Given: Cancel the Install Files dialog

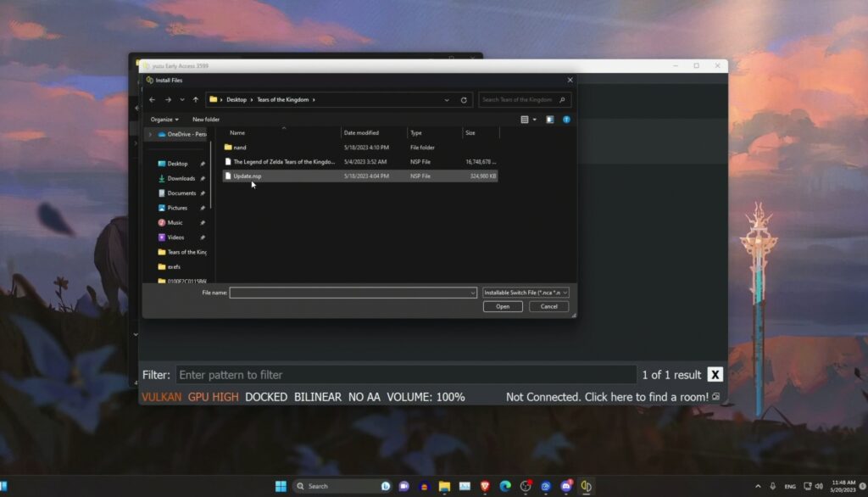Looking at the screenshot, I should pos(548,306).
